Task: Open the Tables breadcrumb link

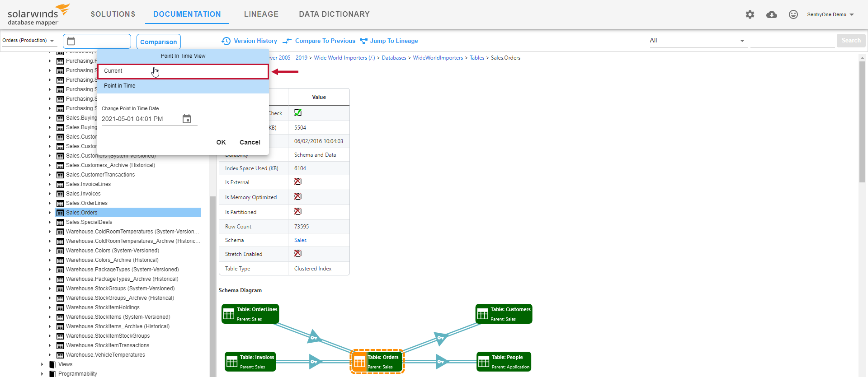Action: 477,58
